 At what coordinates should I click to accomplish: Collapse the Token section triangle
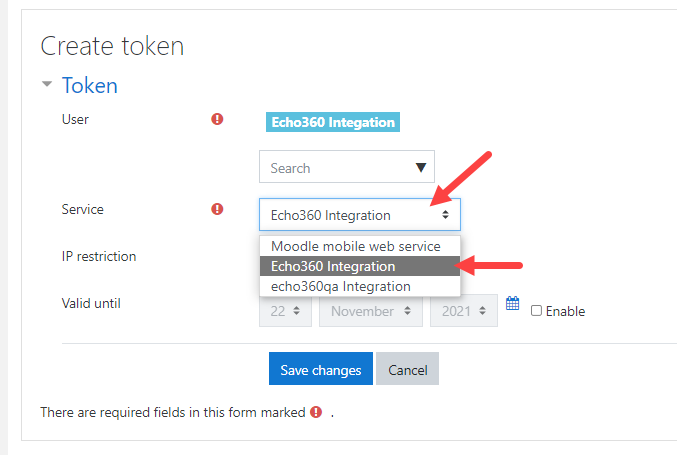tap(47, 85)
